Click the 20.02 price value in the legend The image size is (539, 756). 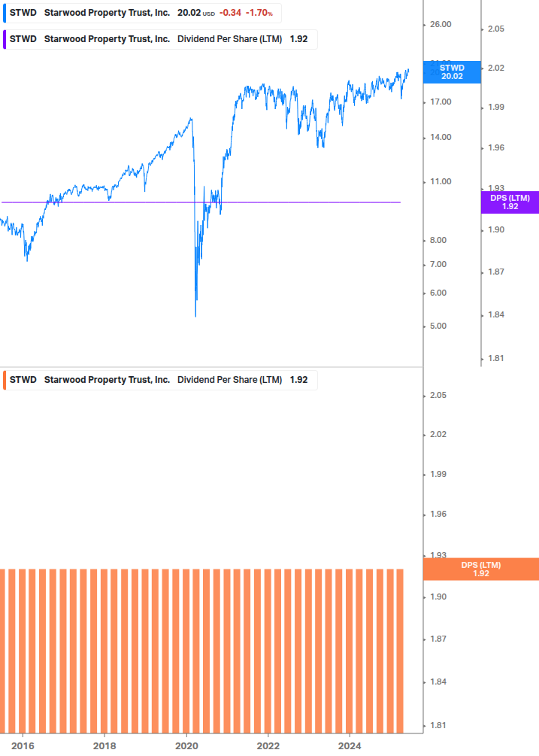click(x=189, y=13)
